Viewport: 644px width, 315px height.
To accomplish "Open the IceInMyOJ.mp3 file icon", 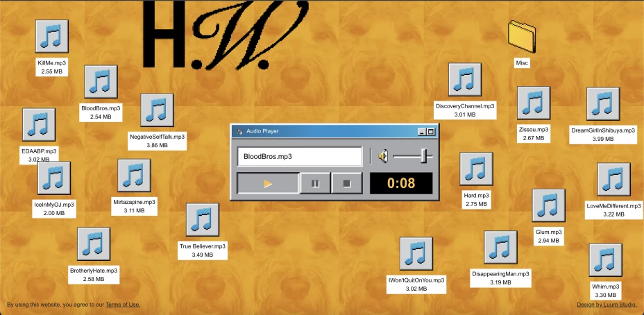I will tap(54, 178).
